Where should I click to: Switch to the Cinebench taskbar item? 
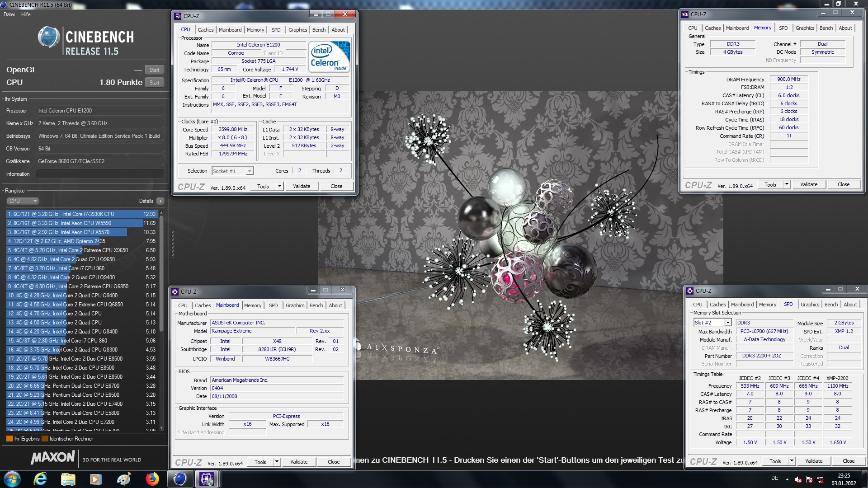[x=180, y=479]
